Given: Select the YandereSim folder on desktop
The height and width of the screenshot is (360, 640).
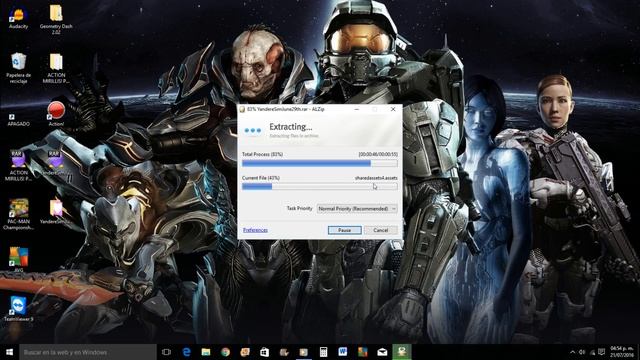Looking at the screenshot, I should 56,211.
